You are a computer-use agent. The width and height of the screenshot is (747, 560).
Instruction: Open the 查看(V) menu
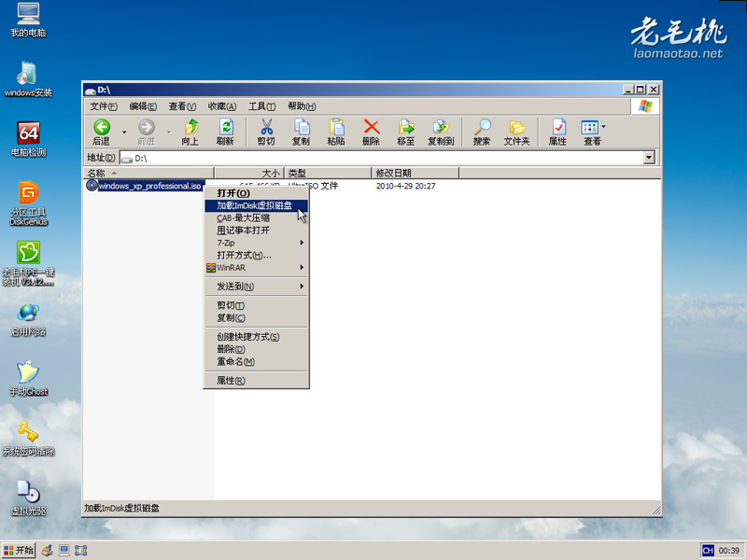pyautogui.click(x=182, y=106)
